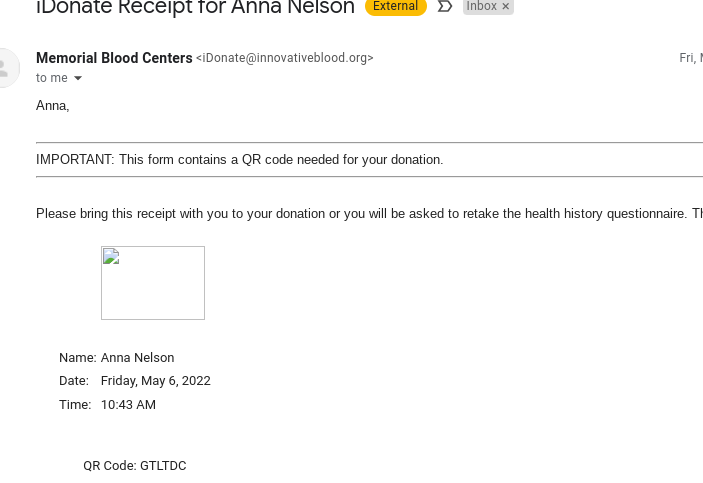Click the name value 'Anna Nelson' in receipt

pos(137,357)
